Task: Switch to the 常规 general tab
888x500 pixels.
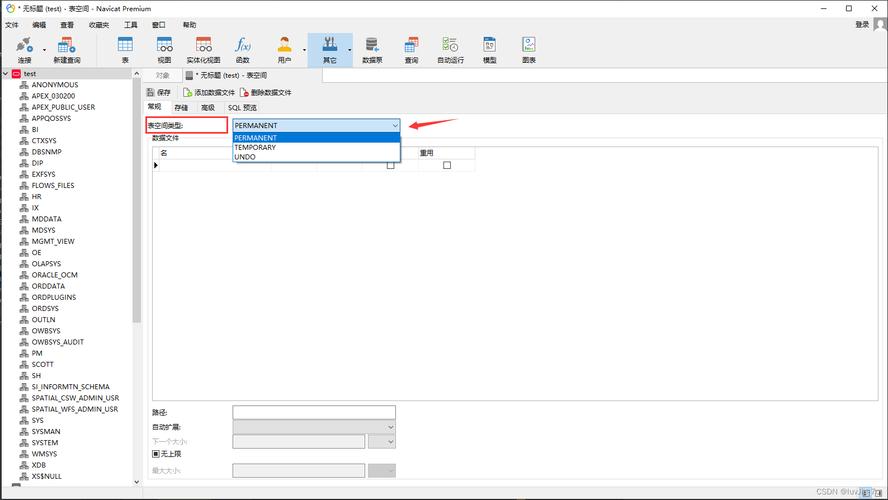Action: 155,107
